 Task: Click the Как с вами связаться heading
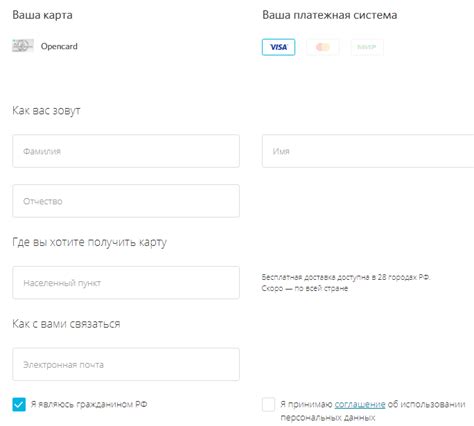pyautogui.click(x=66, y=324)
